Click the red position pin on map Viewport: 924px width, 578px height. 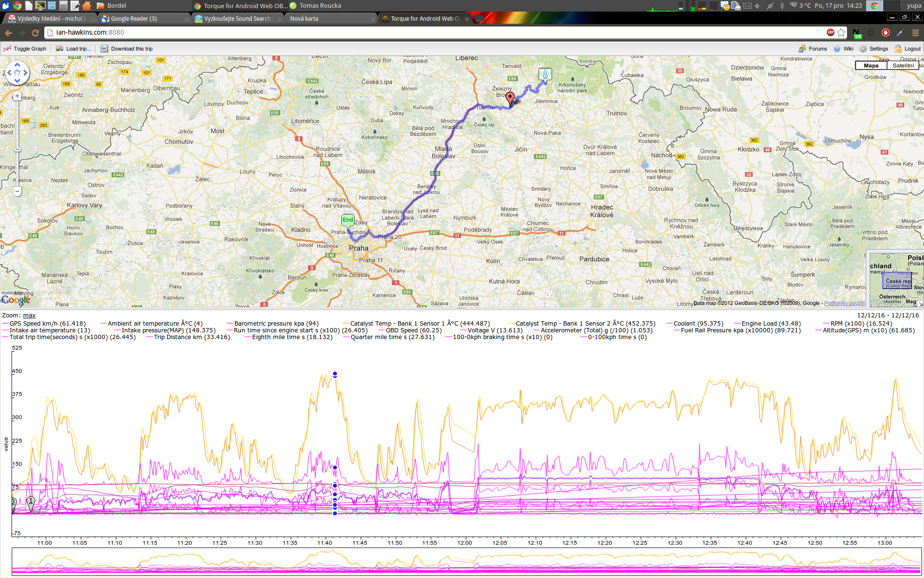click(510, 99)
